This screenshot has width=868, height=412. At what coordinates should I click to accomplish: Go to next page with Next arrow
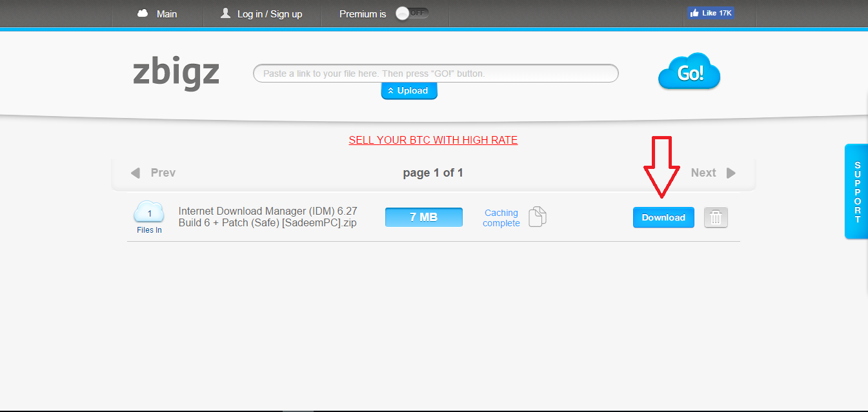[731, 173]
